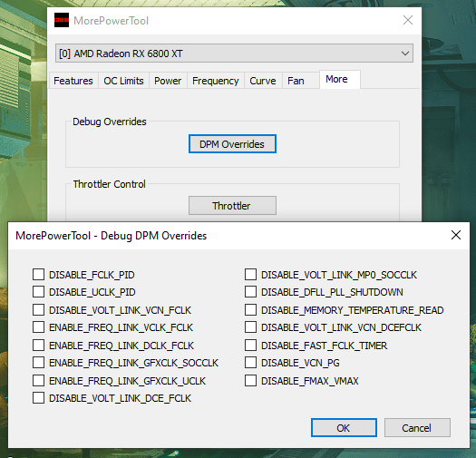Enable DISABLE_VOLT_LINK_VCN_DCEFCLK checkbox
This screenshot has width=476, height=458.
pyautogui.click(x=250, y=327)
